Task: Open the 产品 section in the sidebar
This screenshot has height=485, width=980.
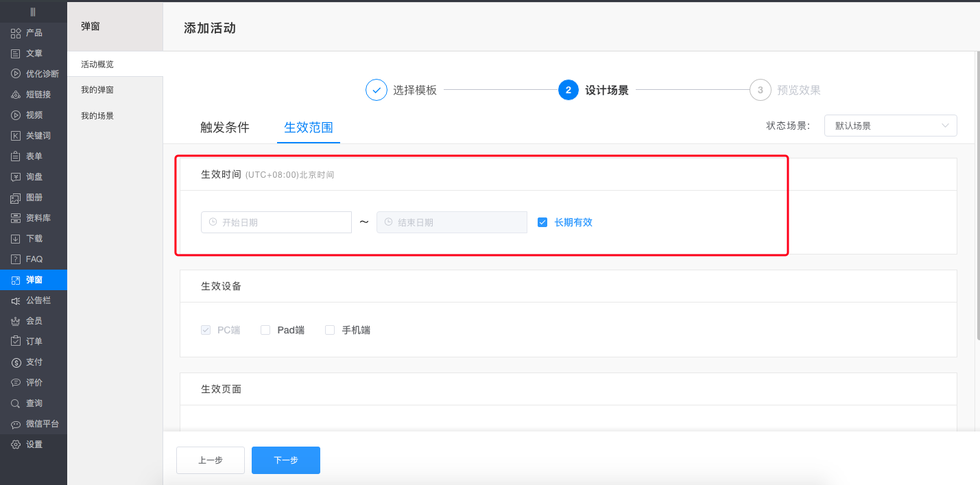Action: pos(27,32)
